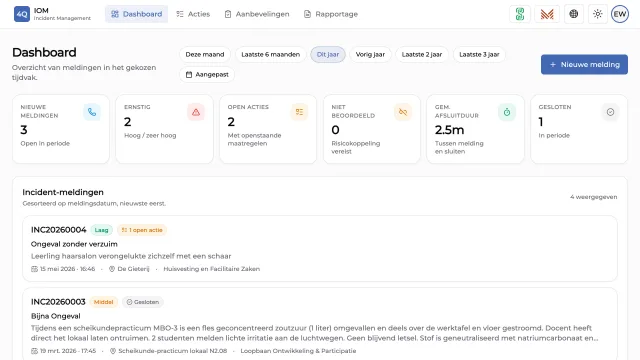Screen dimensions: 640x360
Task: Click location pin beside De Gieterij
Action: pyautogui.click(x=111, y=269)
